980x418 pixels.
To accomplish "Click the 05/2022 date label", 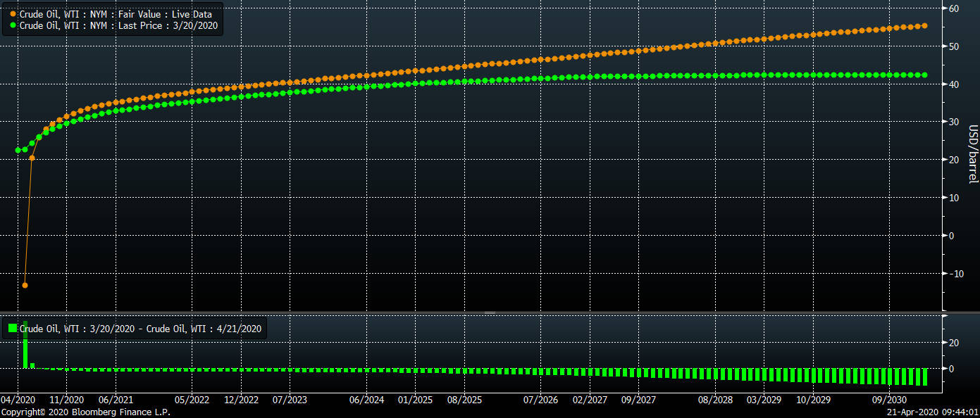I will (x=192, y=400).
